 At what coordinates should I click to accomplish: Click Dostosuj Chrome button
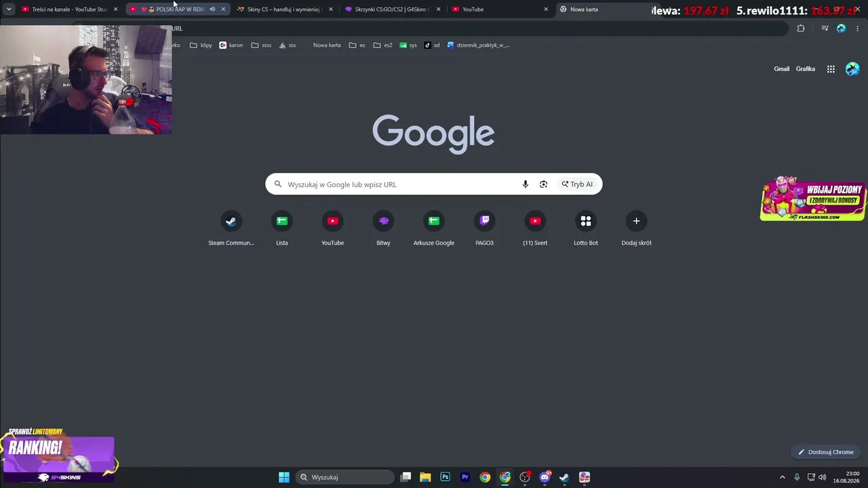pyautogui.click(x=826, y=452)
